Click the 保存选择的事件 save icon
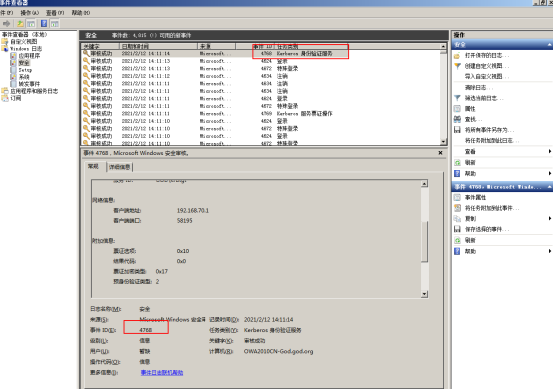The height and width of the screenshot is (389, 553). click(x=457, y=229)
